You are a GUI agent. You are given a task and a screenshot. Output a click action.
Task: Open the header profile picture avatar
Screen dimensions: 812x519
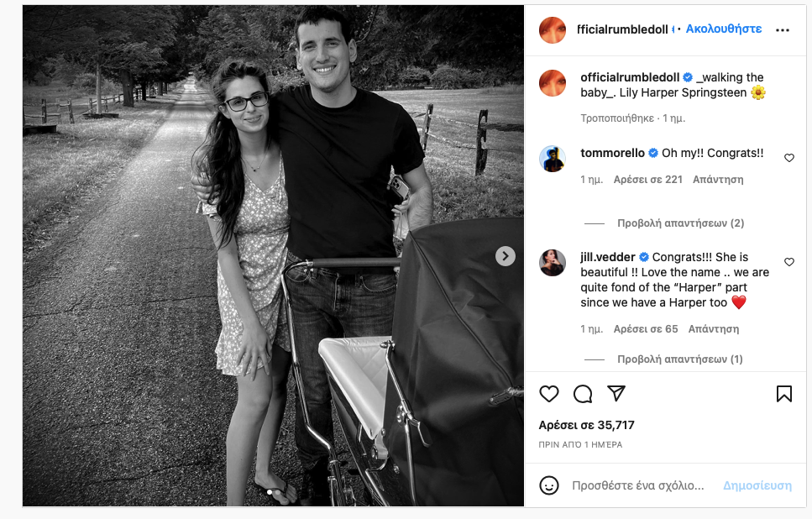point(552,29)
